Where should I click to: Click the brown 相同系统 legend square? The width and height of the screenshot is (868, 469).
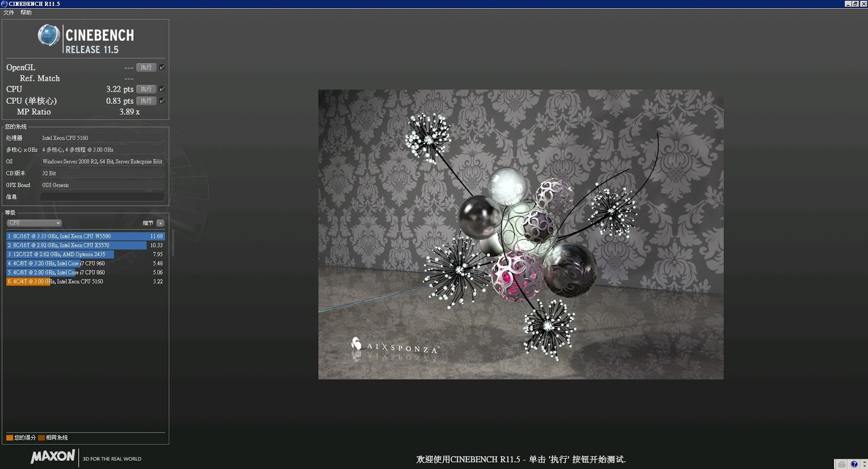pyautogui.click(x=41, y=438)
